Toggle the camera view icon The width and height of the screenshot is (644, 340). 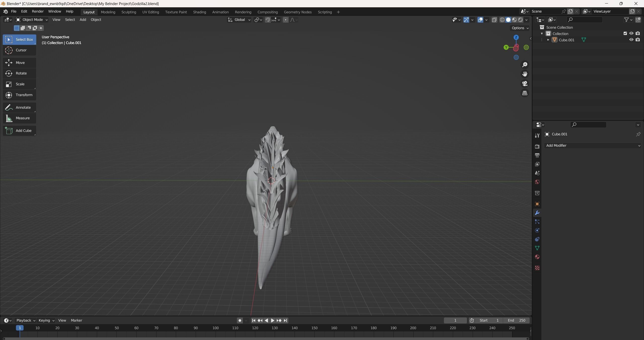[x=525, y=84]
